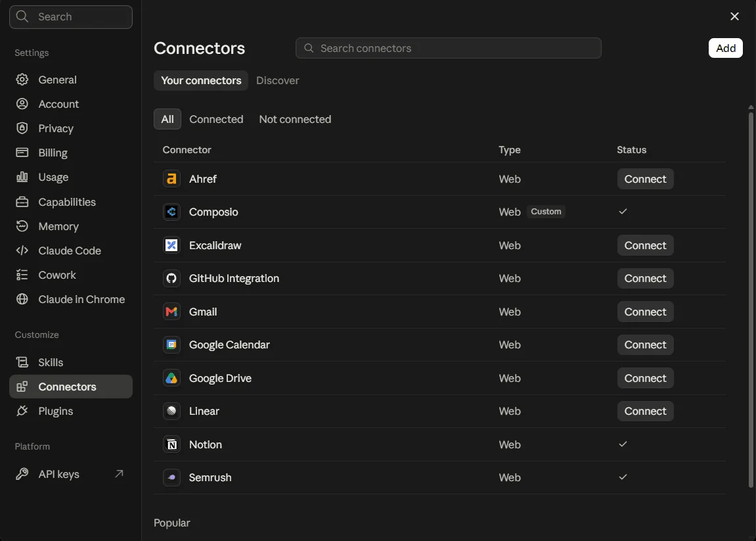Viewport: 756px width, 541px height.
Task: Click the Gmail connector logo
Action: (171, 312)
